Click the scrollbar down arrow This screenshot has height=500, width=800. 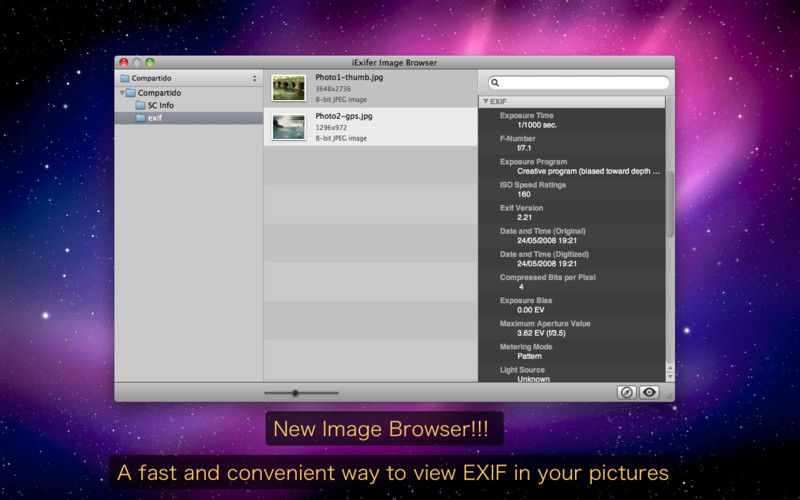pyautogui.click(x=670, y=377)
